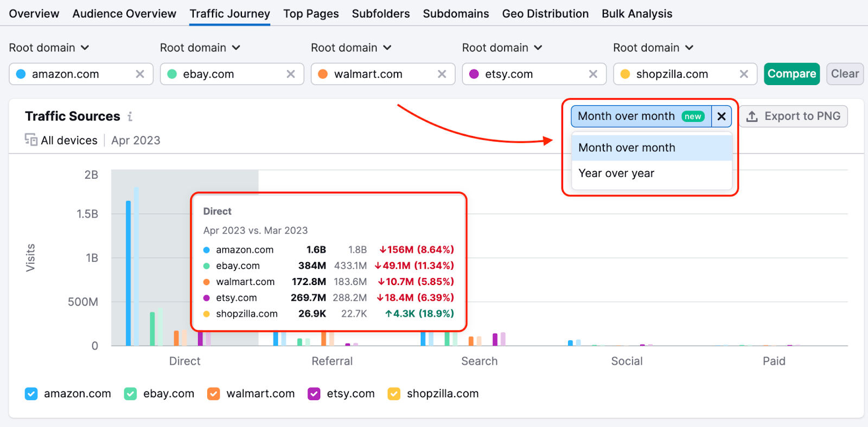The width and height of the screenshot is (868, 427).
Task: Click the green Compare button
Action: tap(792, 74)
